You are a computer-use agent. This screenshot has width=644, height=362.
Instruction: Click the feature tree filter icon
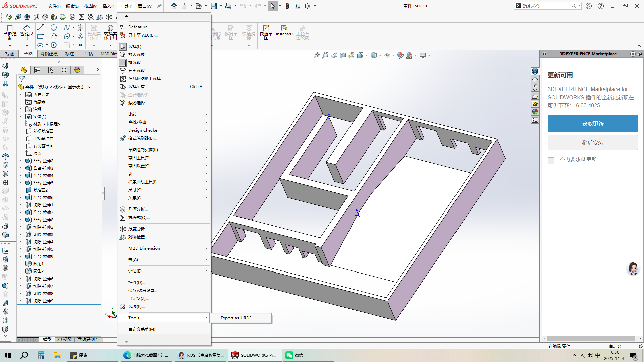22,79
